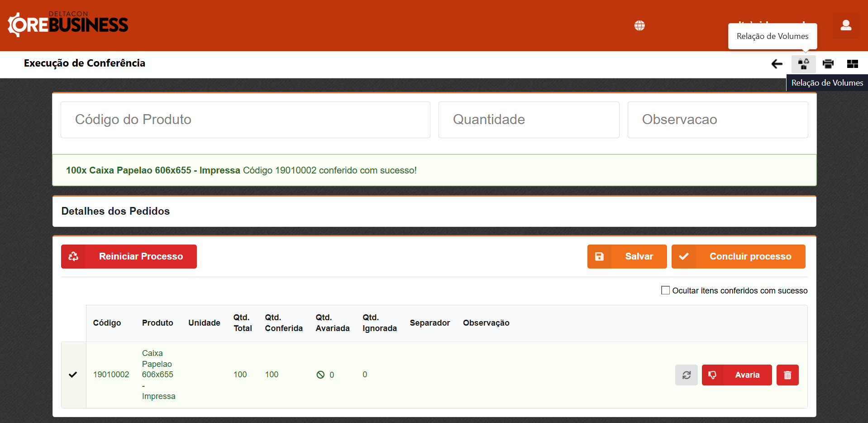Click the back arrow icon
The image size is (868, 423).
coord(777,64)
